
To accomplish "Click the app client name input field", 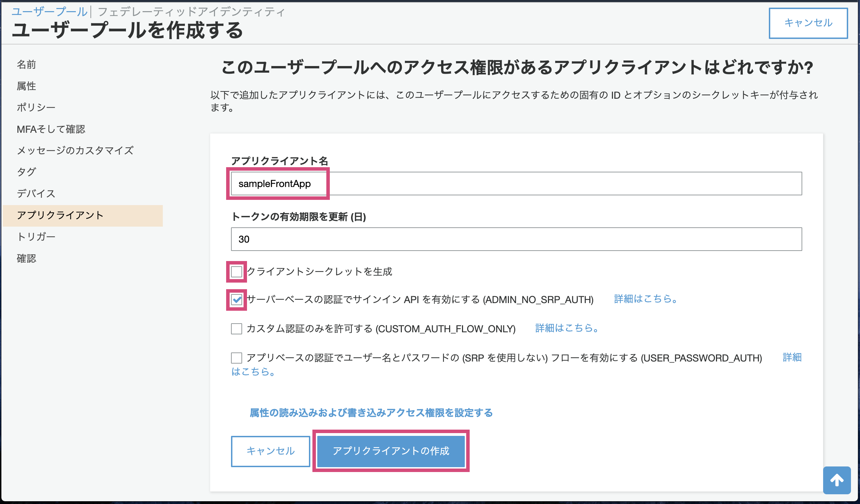I will click(x=516, y=184).
